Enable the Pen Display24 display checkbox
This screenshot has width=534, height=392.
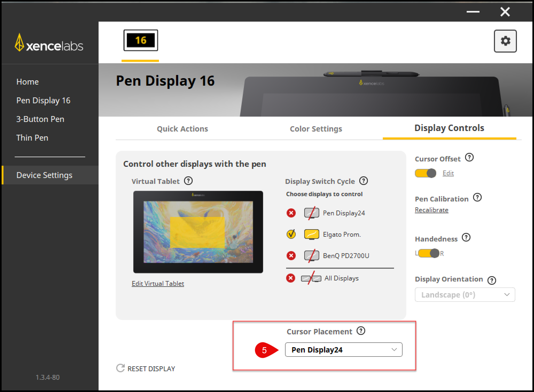pyautogui.click(x=291, y=213)
